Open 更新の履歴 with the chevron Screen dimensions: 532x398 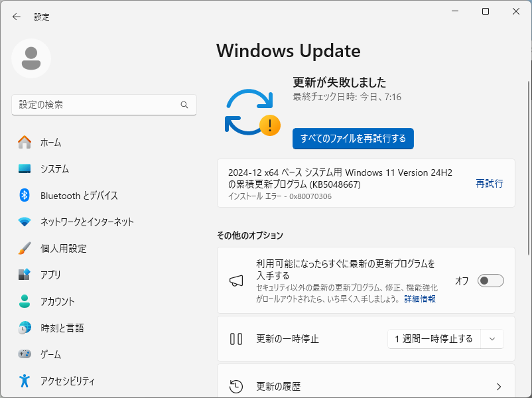[x=499, y=387]
